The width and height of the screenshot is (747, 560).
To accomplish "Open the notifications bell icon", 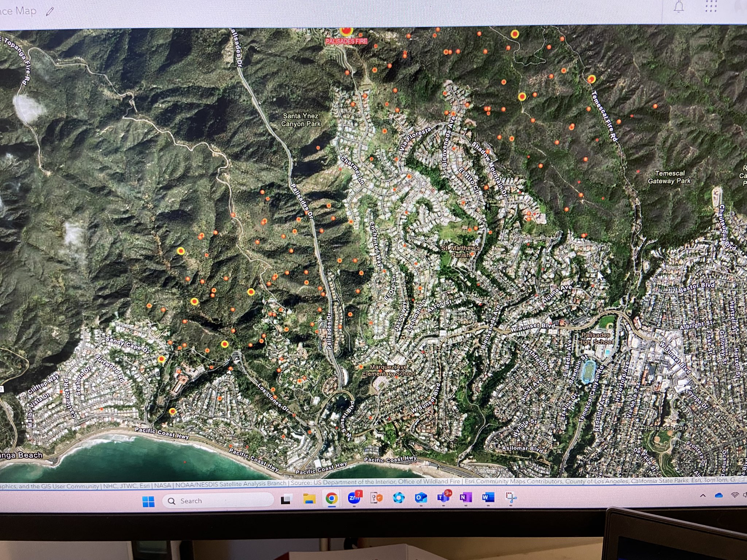I will click(x=678, y=7).
